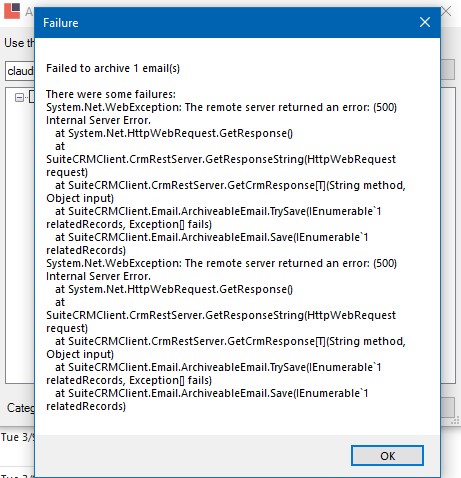Click the 'Use th' instruction label
Viewport: 461px width, 478px height.
click(19, 43)
